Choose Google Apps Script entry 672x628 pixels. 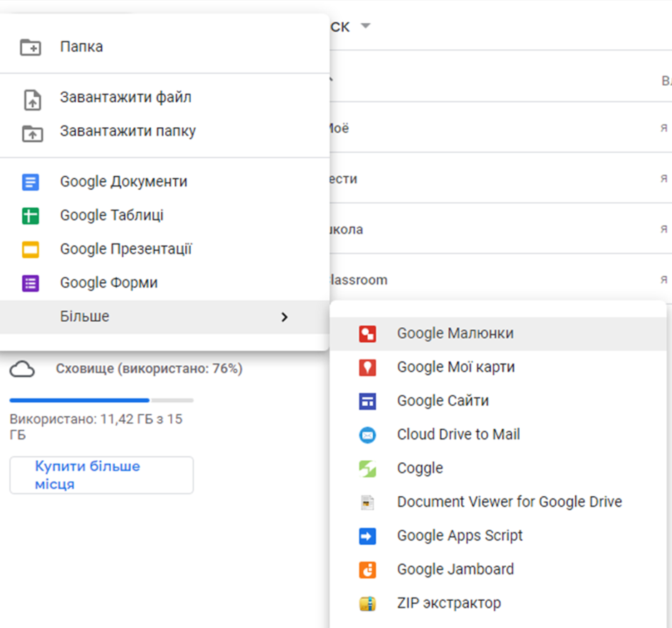(x=498, y=536)
